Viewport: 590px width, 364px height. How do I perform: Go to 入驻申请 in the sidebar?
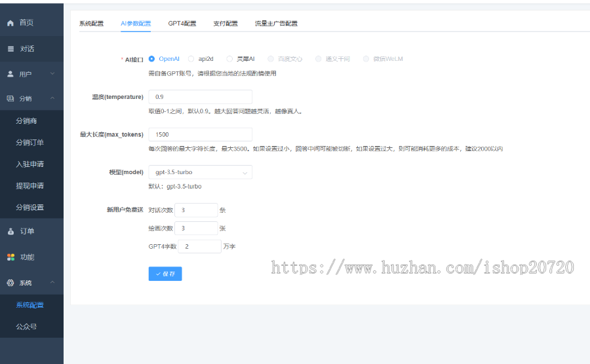[29, 164]
